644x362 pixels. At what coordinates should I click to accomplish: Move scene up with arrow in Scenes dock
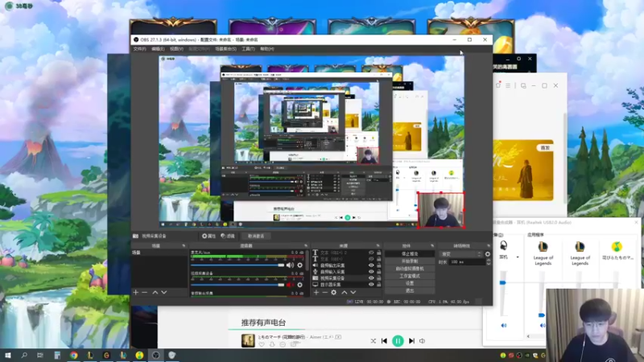point(155,292)
